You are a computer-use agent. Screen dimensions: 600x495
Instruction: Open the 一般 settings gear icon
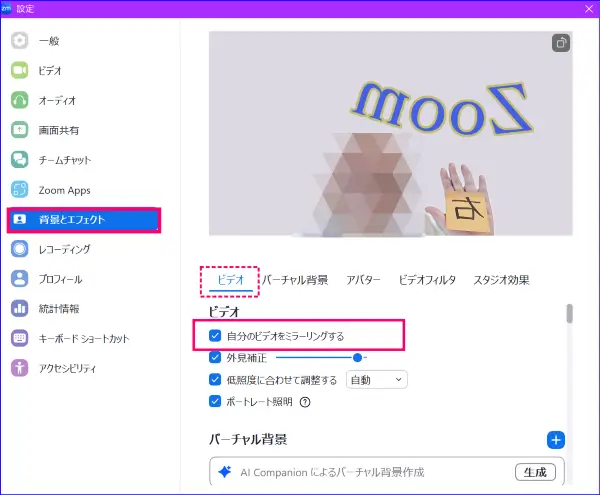click(x=20, y=41)
